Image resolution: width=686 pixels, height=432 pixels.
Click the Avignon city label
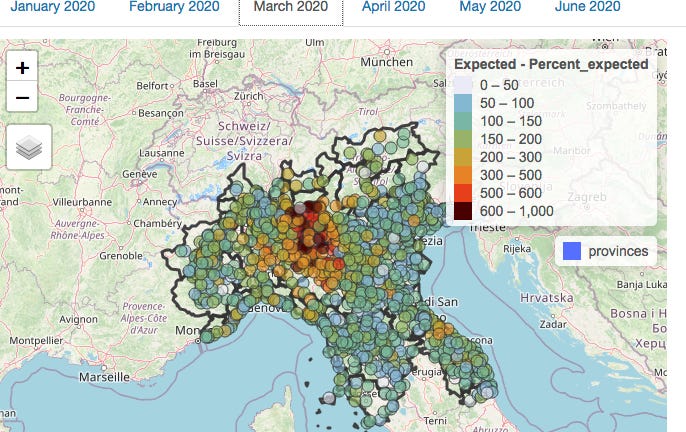click(78, 319)
